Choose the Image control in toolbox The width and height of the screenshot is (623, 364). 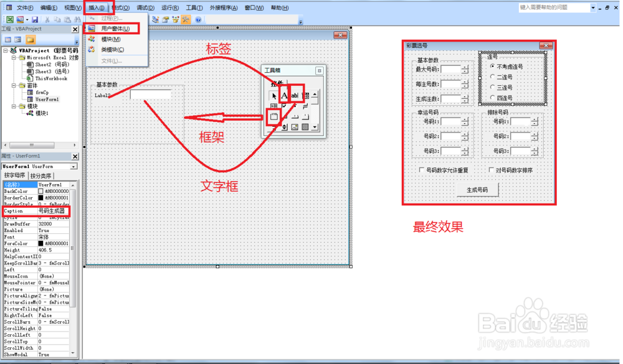coord(295,127)
